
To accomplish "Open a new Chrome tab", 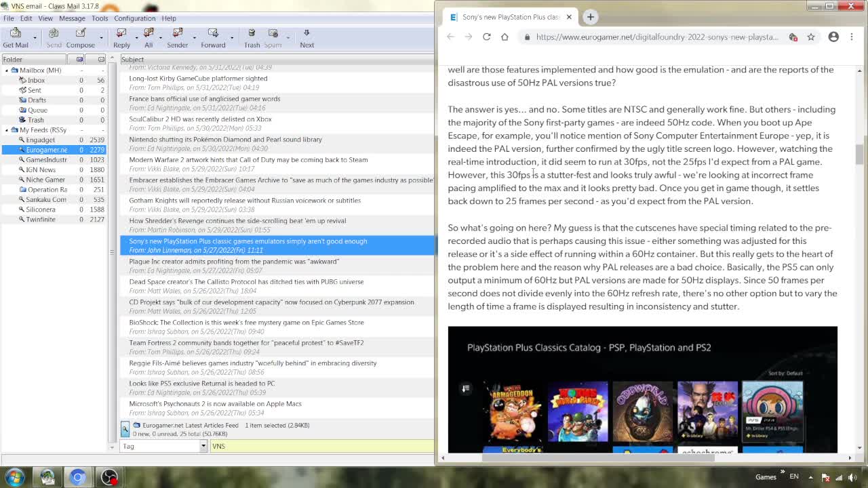I will (x=590, y=17).
